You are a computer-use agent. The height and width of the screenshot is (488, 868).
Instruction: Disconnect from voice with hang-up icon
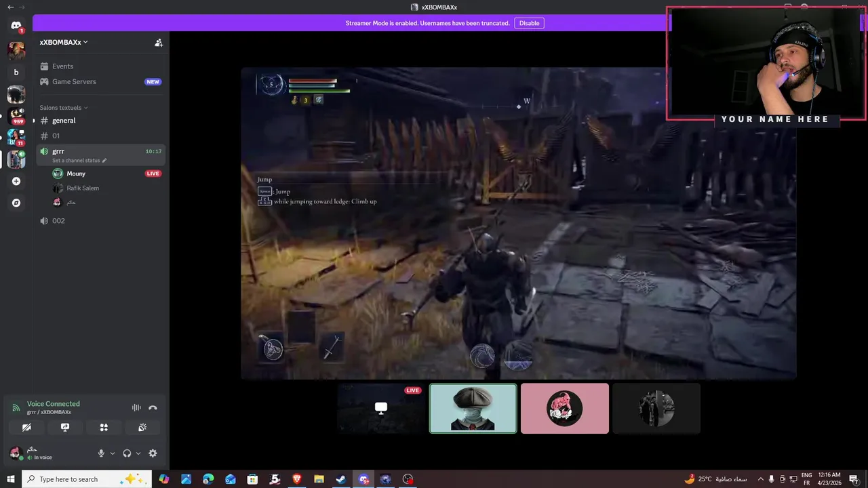point(153,407)
